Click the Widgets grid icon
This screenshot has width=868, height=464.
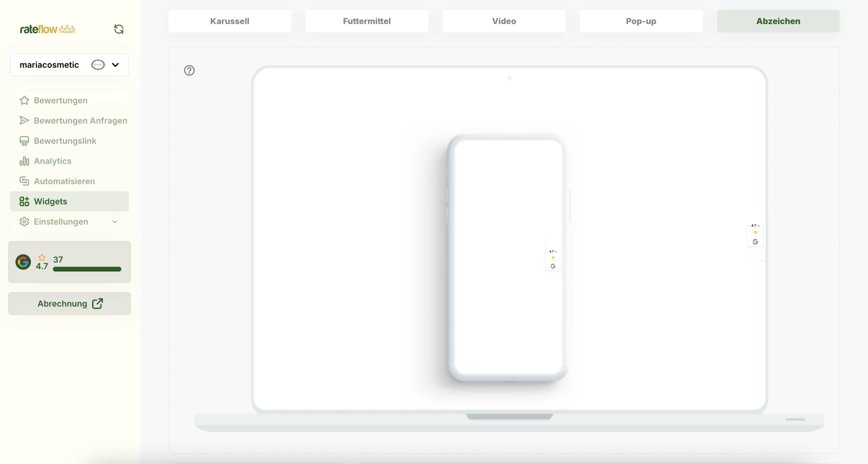[24, 201]
